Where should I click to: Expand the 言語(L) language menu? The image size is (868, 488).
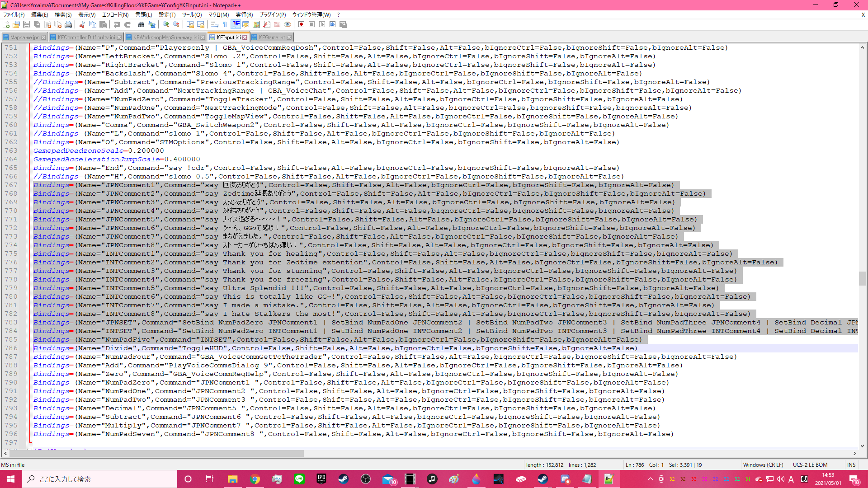coord(144,15)
